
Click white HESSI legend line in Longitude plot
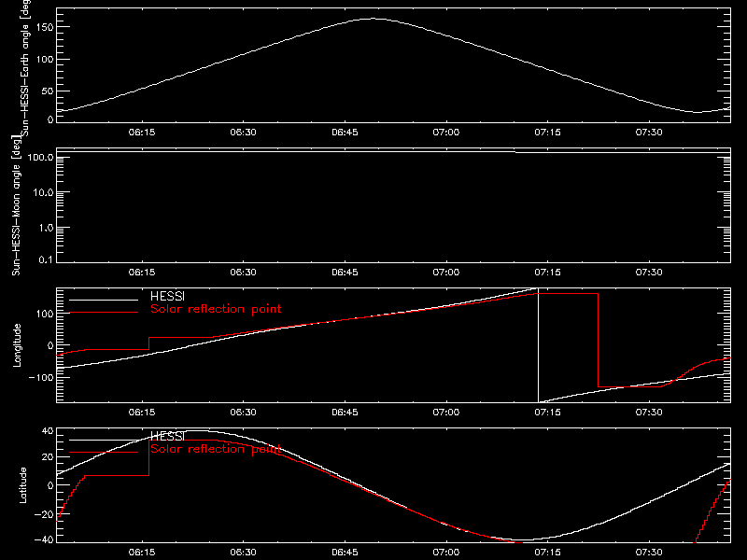point(104,300)
